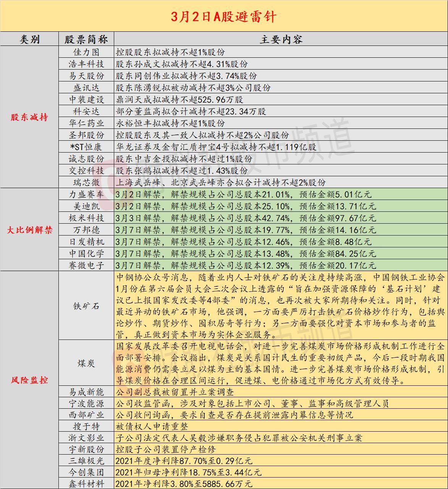448x489 pixels.
Task: Click the '国家发展改革委召开电视电话会' coal paragraph
Action: tap(281, 363)
